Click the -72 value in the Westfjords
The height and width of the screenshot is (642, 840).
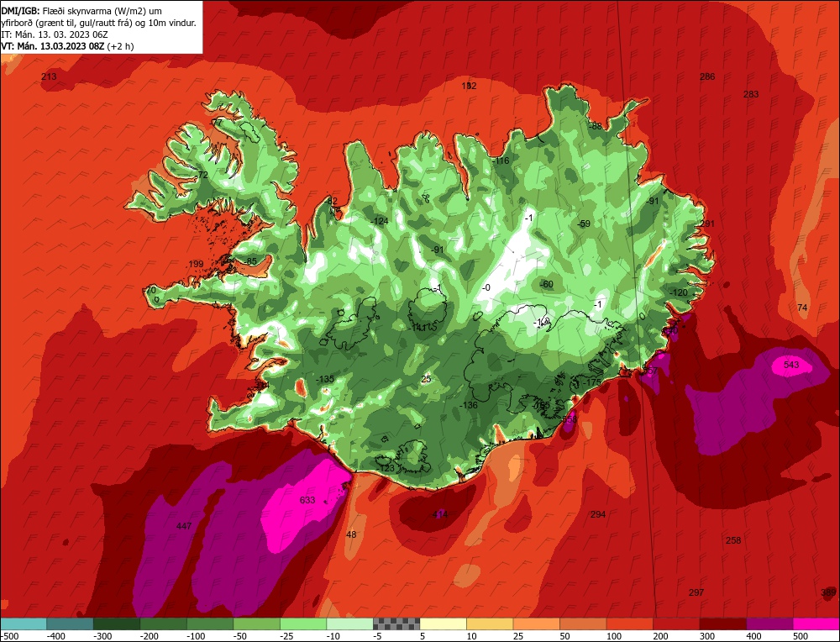pyautogui.click(x=202, y=175)
